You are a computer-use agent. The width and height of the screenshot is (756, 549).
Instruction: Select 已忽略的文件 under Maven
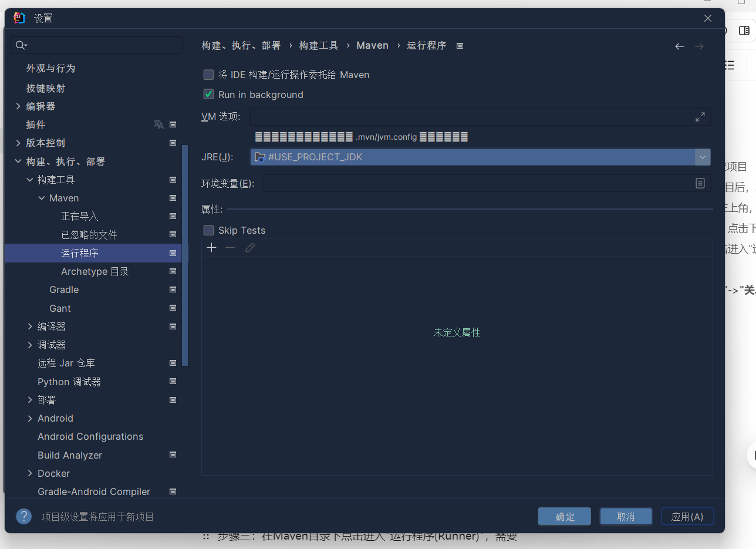click(x=89, y=234)
